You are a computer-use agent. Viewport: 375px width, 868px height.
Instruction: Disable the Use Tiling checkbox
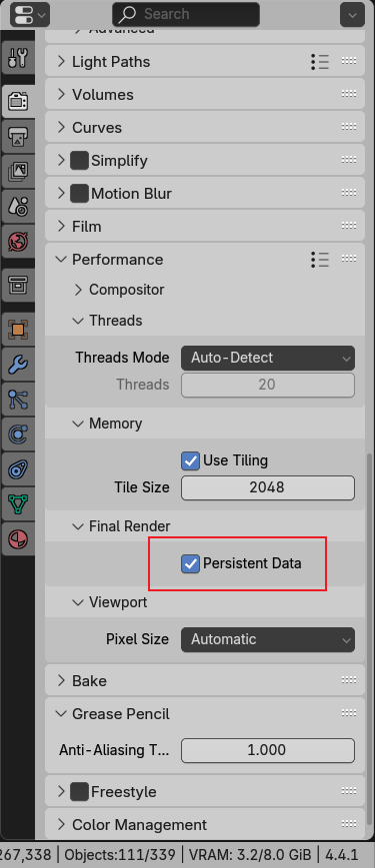pos(191,460)
